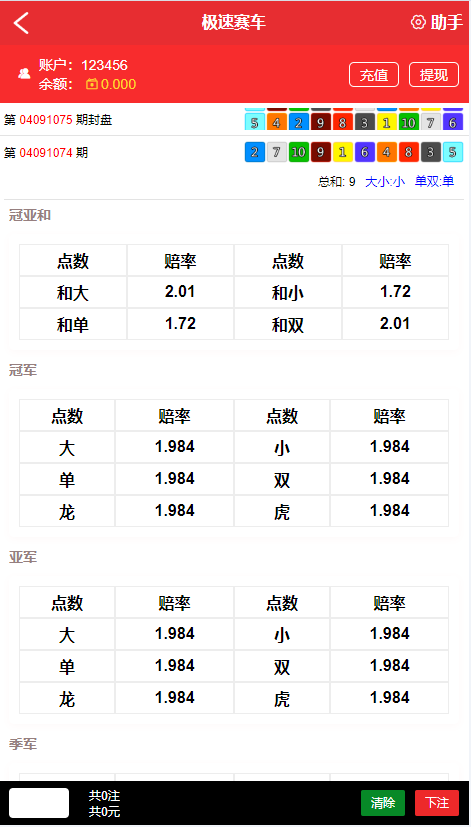471x827 pixels.
Task: Open 提现 withdrawal page
Action: (434, 75)
